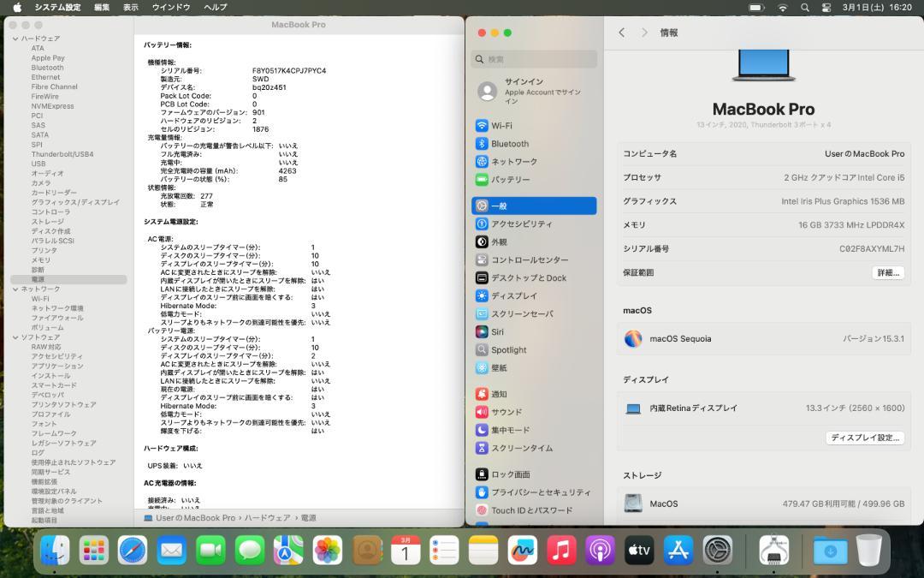
Task: Open 外観 settings
Action: [x=534, y=241]
